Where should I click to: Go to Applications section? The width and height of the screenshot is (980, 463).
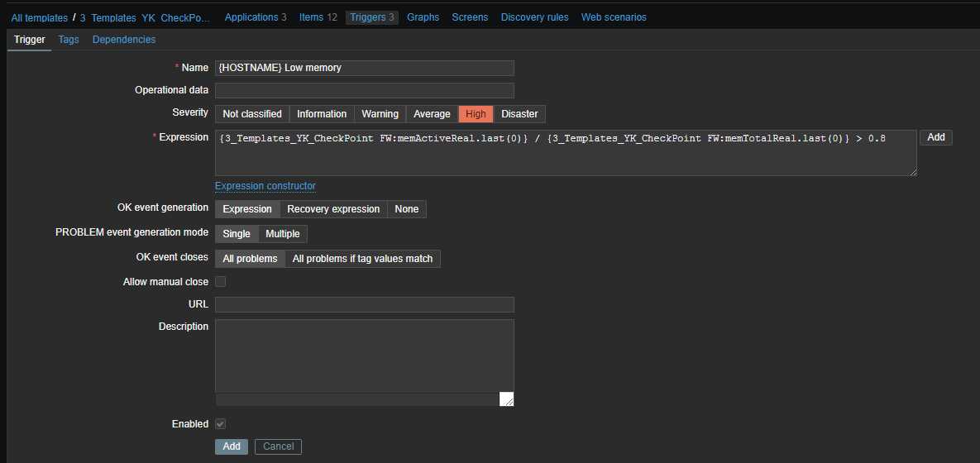click(256, 17)
